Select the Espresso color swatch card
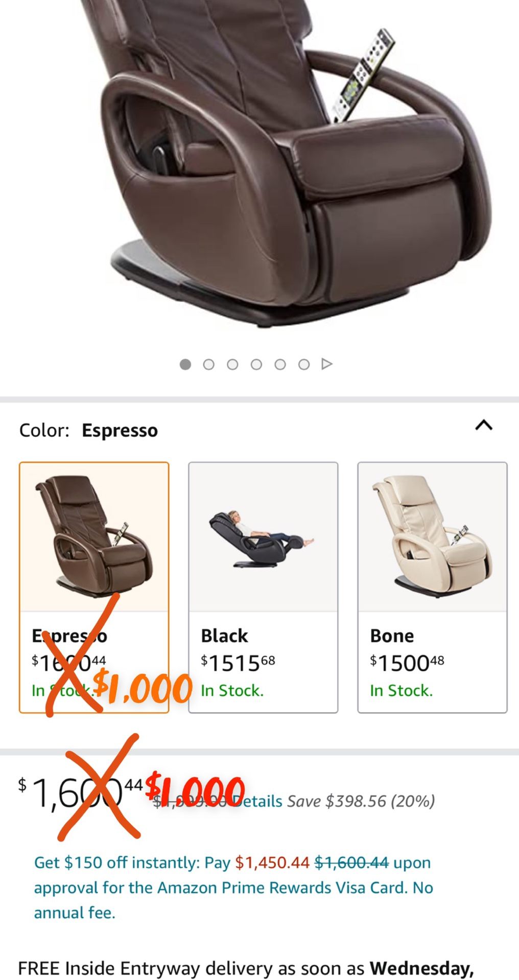519x980 pixels. (94, 587)
